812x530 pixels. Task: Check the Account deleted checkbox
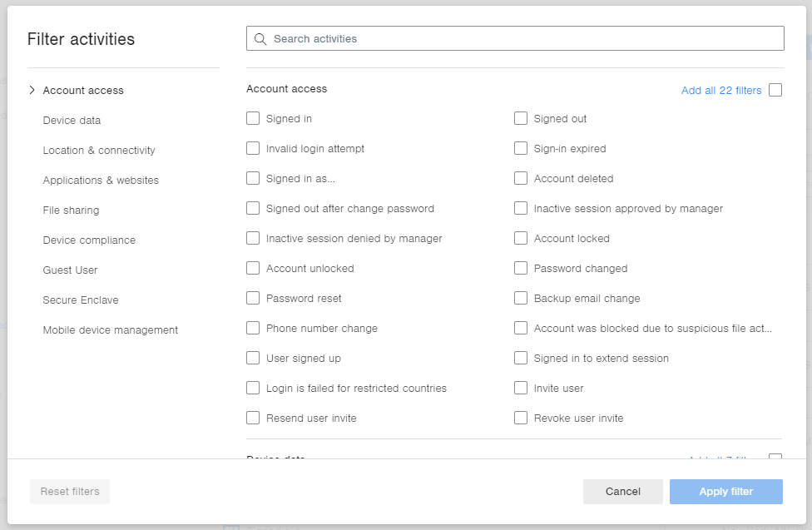tap(521, 179)
